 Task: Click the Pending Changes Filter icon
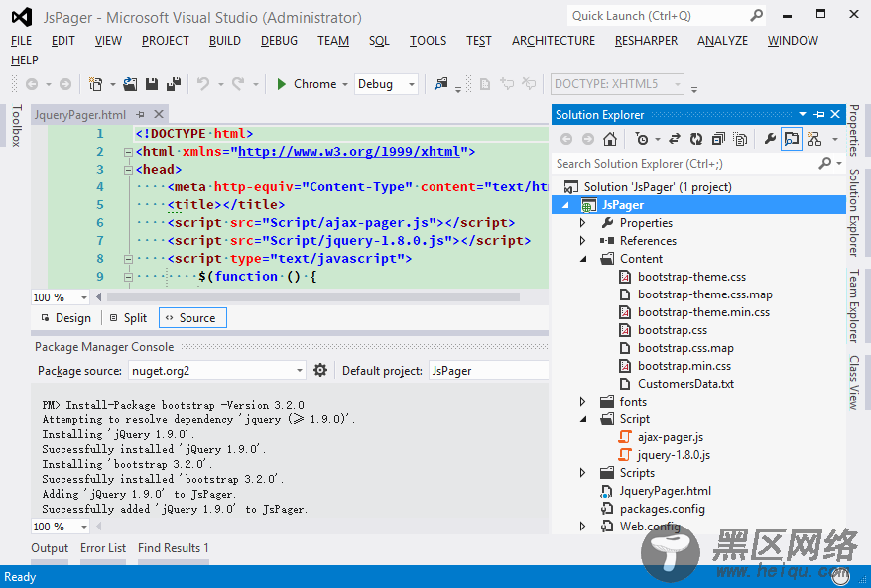click(642, 139)
